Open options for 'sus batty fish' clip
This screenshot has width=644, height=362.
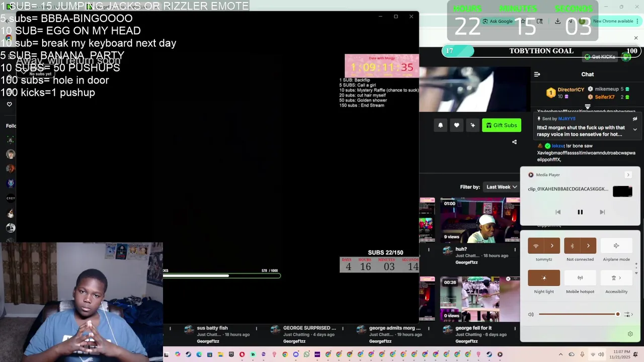click(256, 329)
